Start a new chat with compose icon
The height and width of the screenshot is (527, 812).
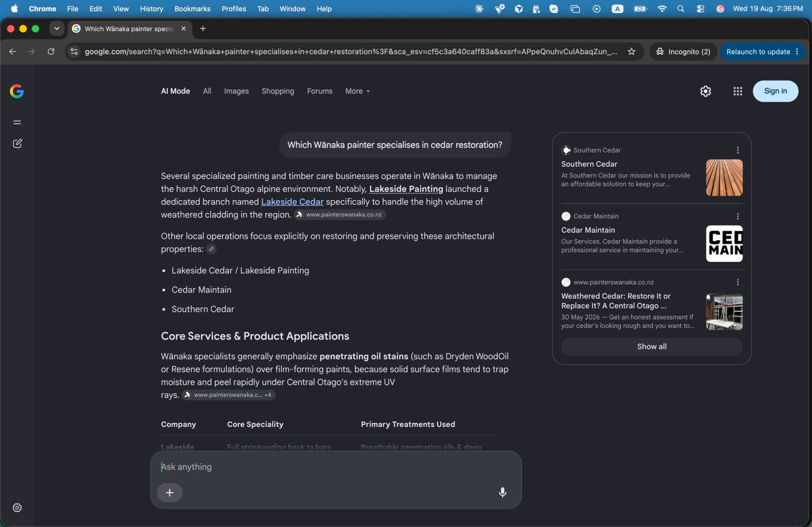(x=17, y=143)
